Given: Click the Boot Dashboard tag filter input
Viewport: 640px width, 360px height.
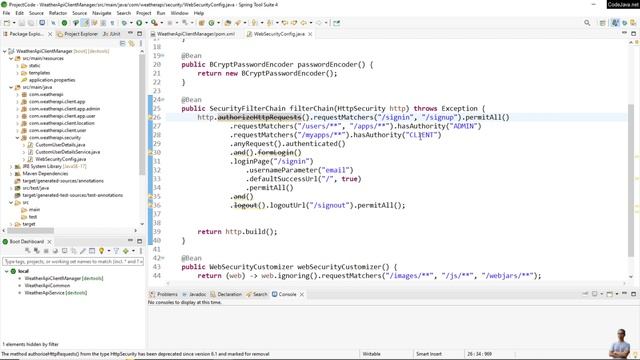Looking at the screenshot, I should (x=73, y=261).
